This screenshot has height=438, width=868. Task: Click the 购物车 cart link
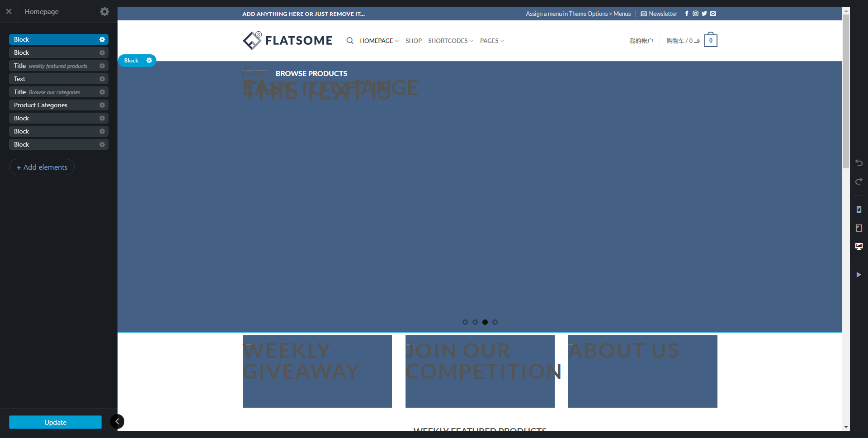pos(683,41)
